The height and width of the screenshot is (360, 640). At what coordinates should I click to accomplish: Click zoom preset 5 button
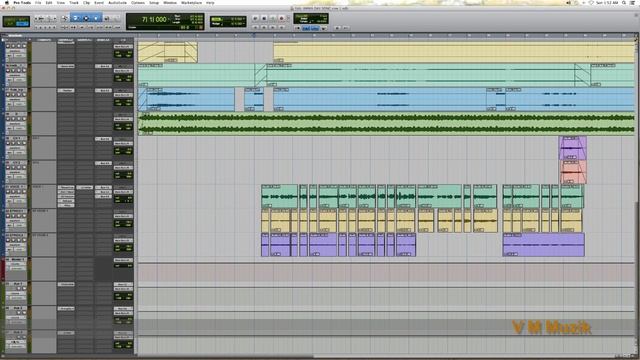[x=54, y=27]
